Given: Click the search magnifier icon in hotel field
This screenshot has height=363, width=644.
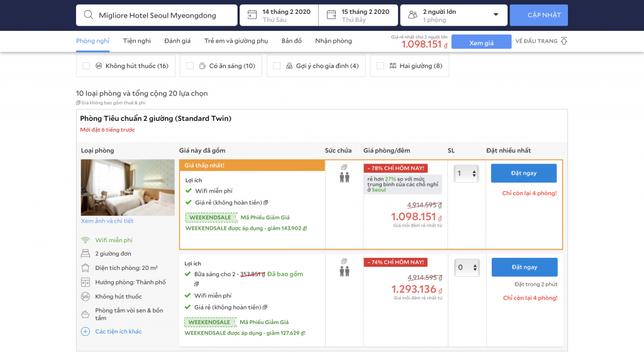Looking at the screenshot, I should coord(88,15).
